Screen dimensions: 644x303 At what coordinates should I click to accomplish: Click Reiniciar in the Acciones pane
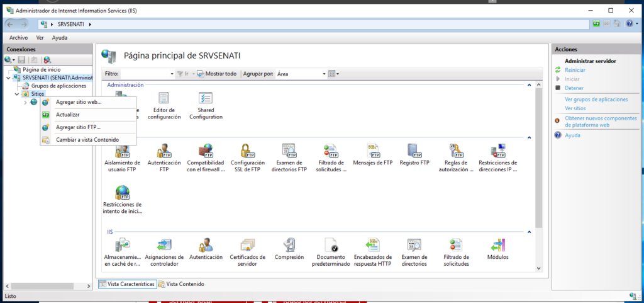pyautogui.click(x=575, y=71)
